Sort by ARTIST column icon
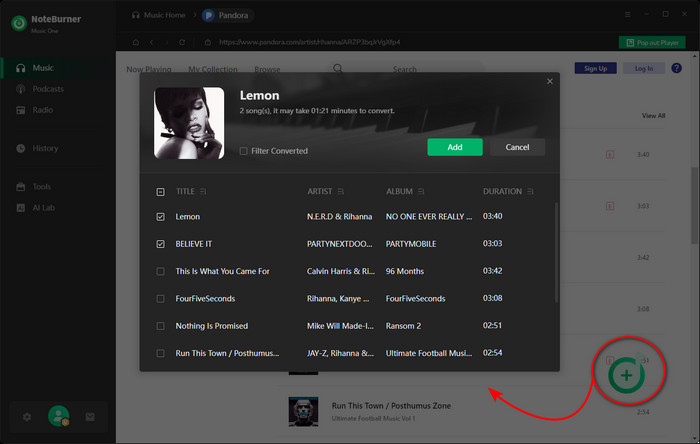 tap(341, 191)
